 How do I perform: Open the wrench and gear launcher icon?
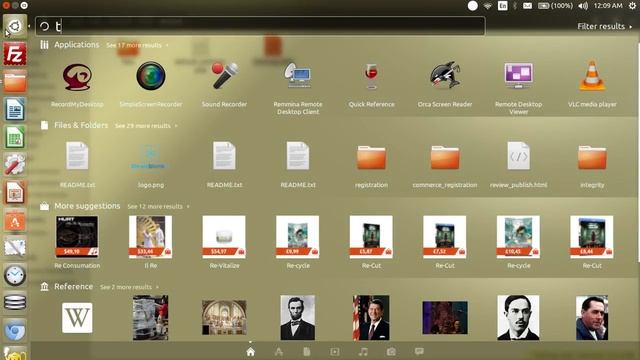[15, 164]
